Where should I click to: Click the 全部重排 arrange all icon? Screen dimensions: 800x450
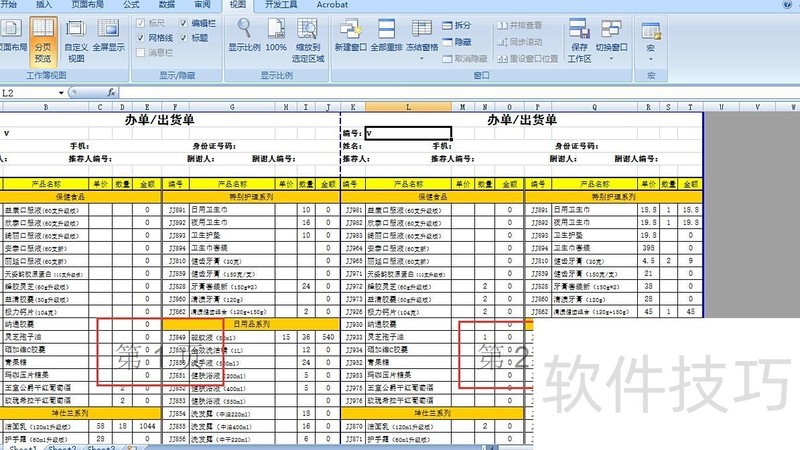tap(386, 36)
